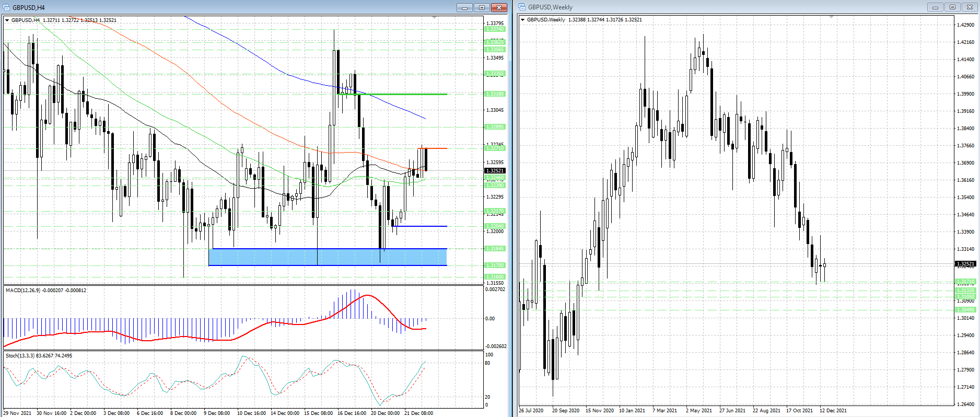Click the black 1.32521 price tag on Weekly chart
This screenshot has height=417, width=980.
point(965,264)
